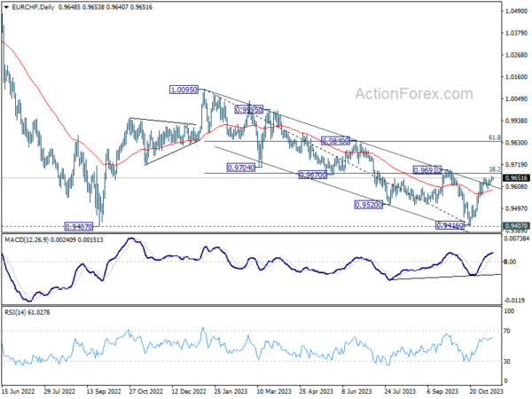Viewport: 532px width, 399px height.
Task: Click the RSI(14) 61.0278 indicator label
Action: pyautogui.click(x=27, y=312)
